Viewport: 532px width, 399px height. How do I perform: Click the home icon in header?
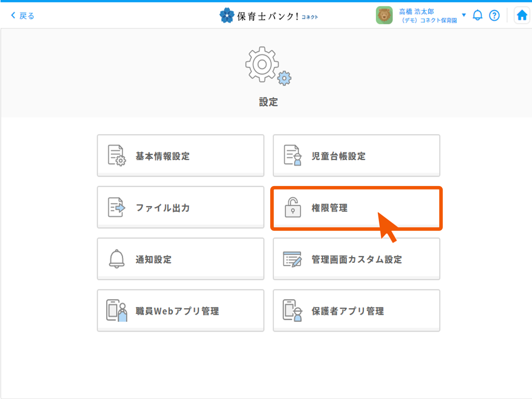522,15
